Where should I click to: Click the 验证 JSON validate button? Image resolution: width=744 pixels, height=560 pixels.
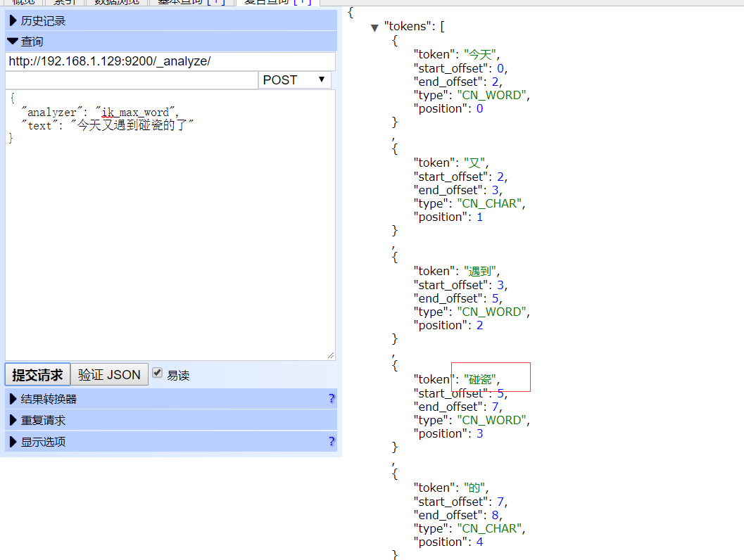click(x=109, y=375)
